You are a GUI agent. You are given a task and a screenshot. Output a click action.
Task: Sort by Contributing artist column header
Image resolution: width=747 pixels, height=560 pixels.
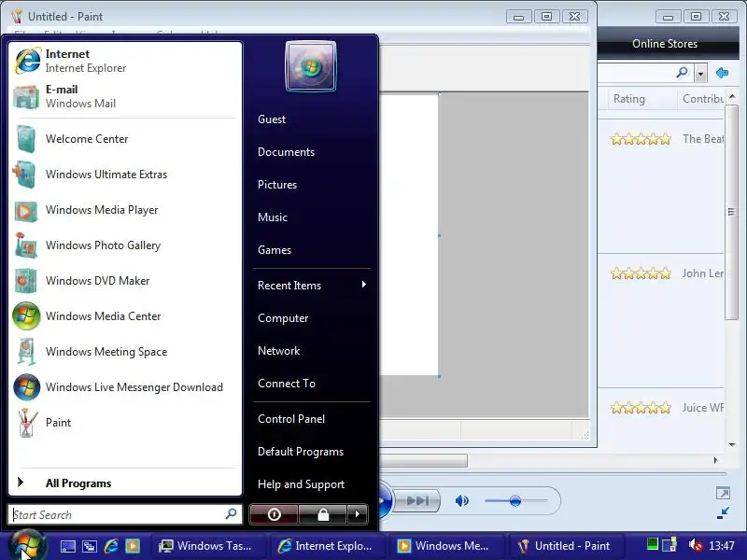point(702,99)
